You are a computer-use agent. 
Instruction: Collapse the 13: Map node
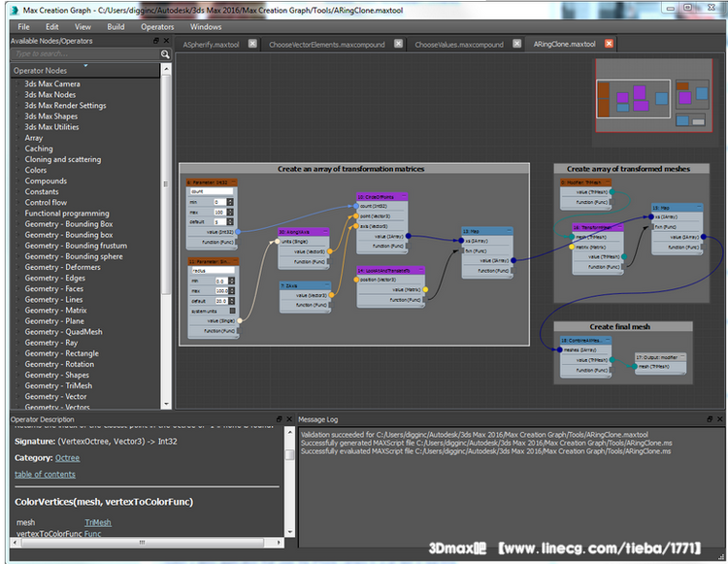click(x=509, y=231)
